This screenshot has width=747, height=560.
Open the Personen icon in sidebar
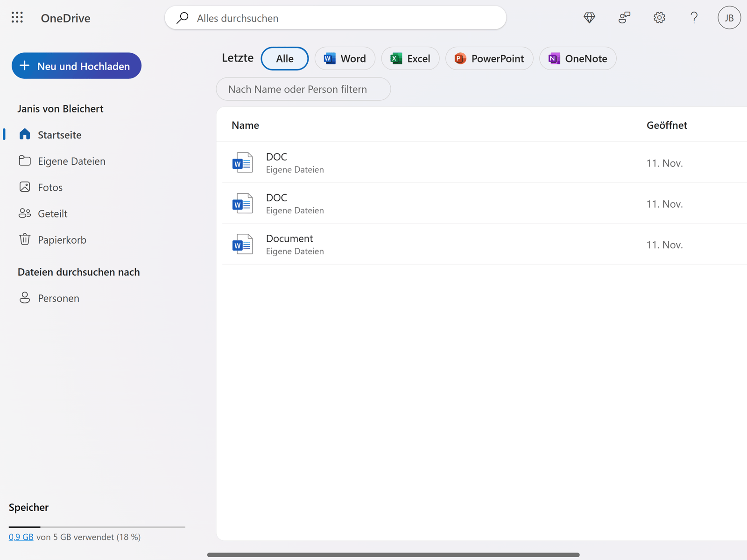[25, 298]
